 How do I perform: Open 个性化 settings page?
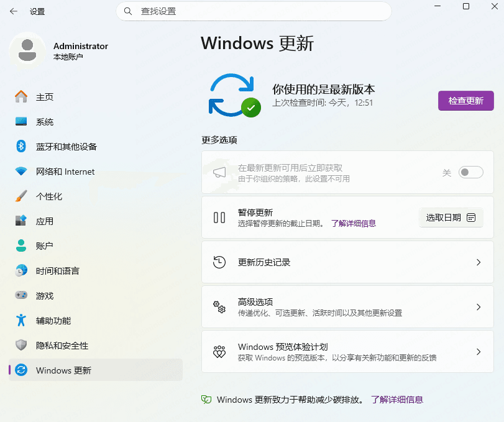tap(96, 196)
